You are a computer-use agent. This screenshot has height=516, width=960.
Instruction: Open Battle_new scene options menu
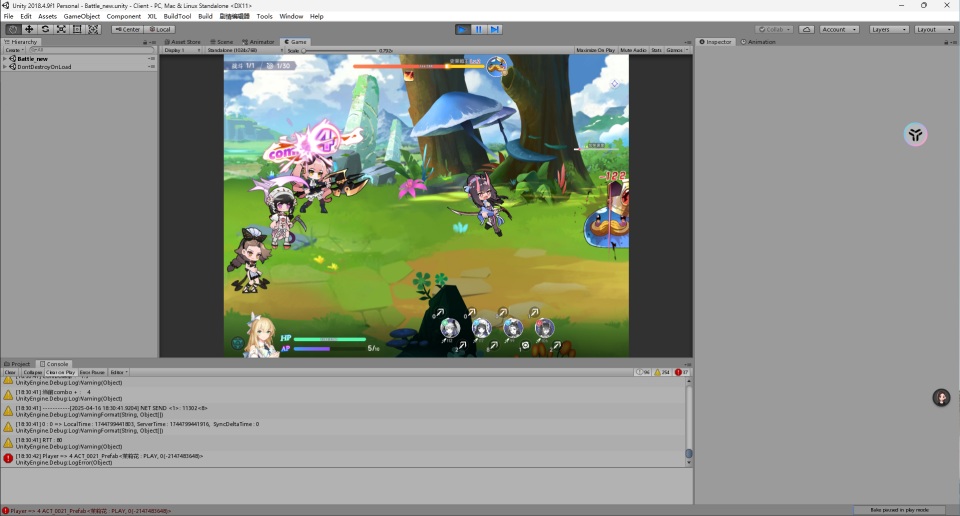[x=151, y=59]
